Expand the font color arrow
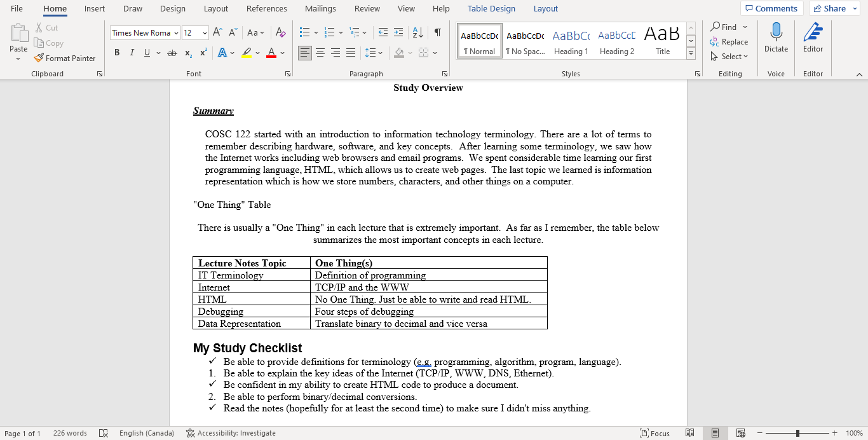The height and width of the screenshot is (440, 868). (x=283, y=53)
